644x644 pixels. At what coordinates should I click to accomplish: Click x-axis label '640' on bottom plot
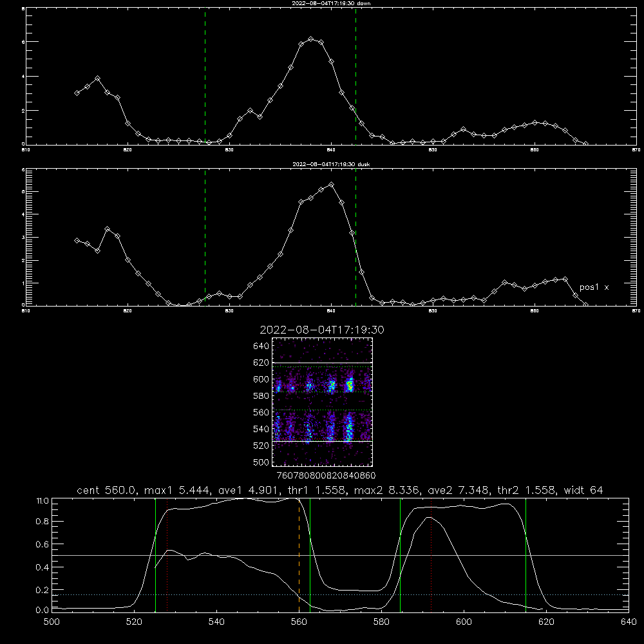tap(629, 622)
